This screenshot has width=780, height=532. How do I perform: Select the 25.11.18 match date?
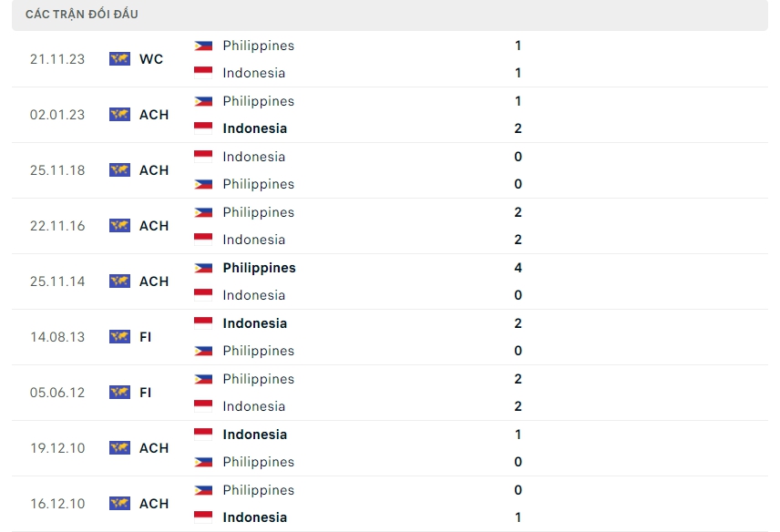57,170
